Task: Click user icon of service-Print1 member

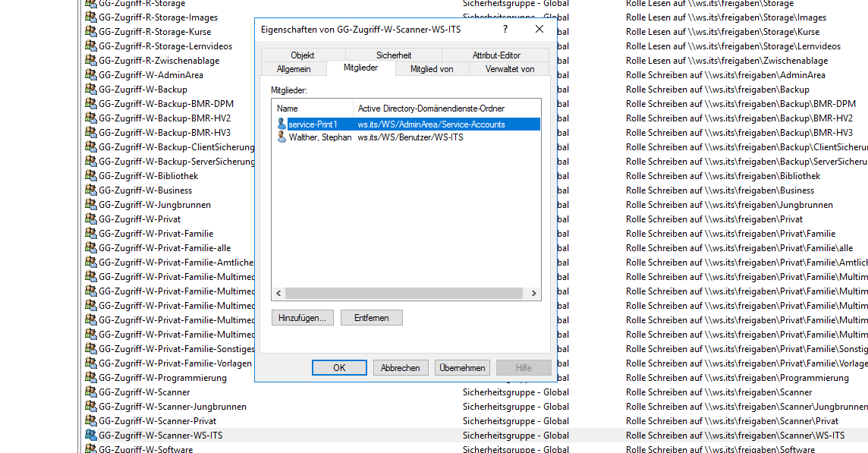Action: [x=281, y=124]
